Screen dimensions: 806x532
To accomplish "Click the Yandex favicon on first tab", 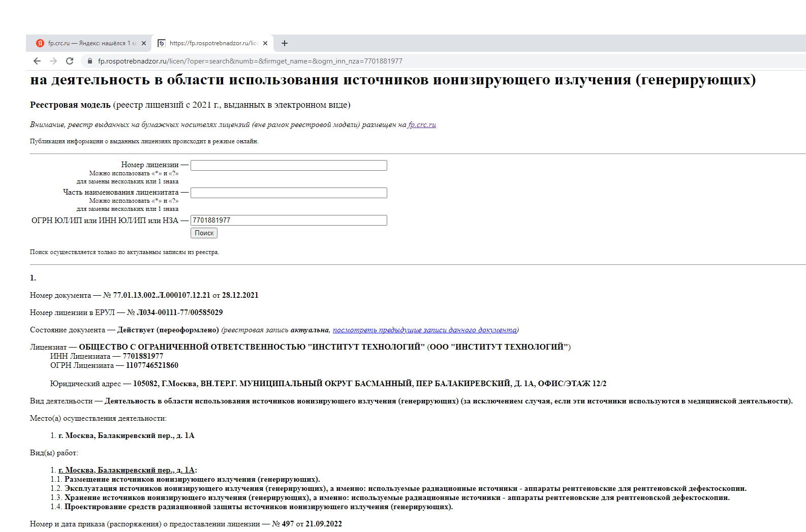I will [x=40, y=43].
